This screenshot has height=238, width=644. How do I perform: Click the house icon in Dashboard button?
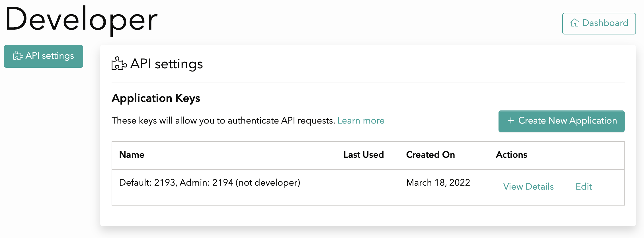(x=575, y=23)
